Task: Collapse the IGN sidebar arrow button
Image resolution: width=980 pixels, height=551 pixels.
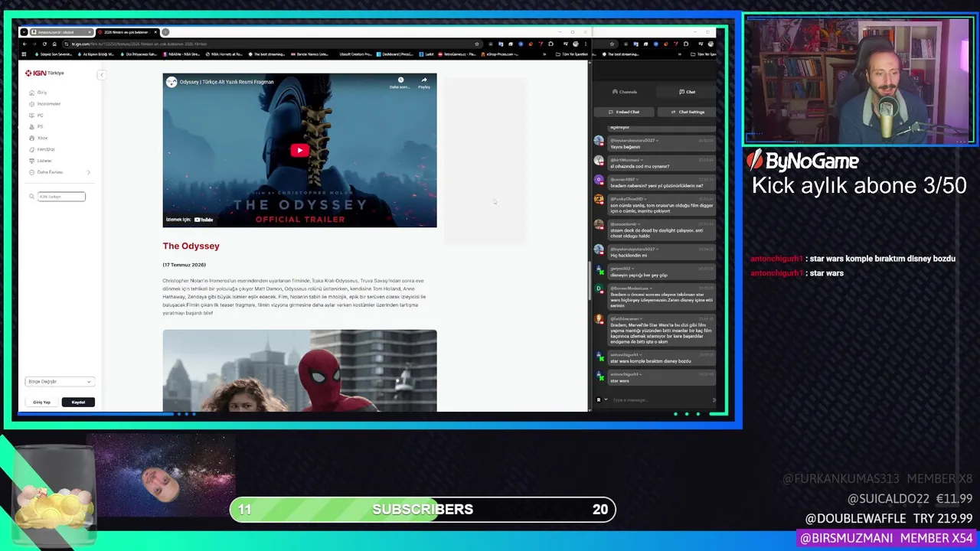Action: pos(101,74)
